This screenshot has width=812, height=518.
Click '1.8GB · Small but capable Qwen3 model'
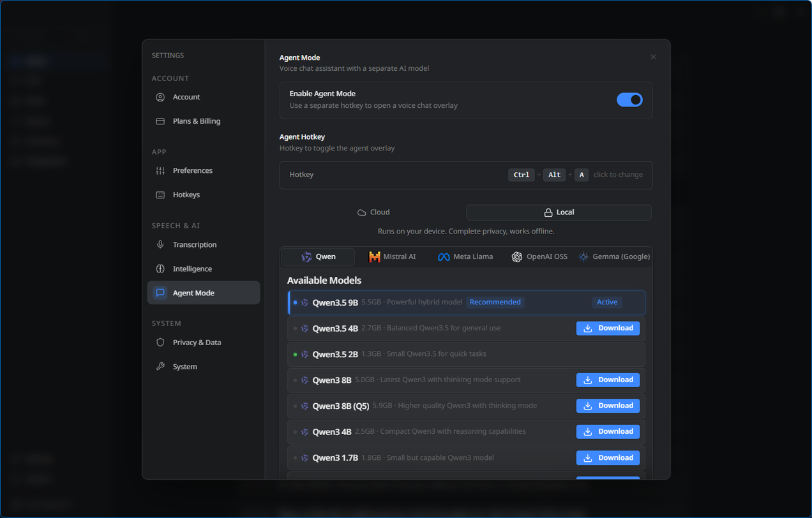pos(428,457)
